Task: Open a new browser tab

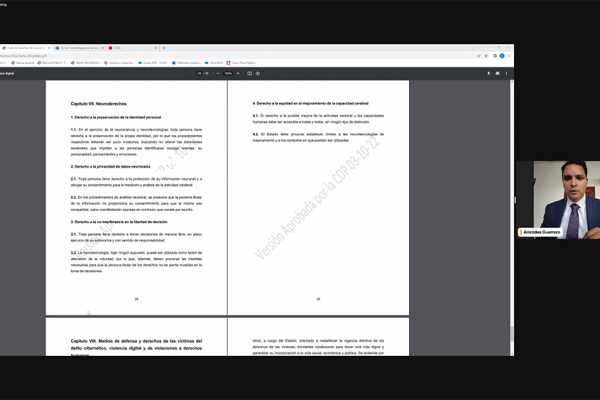Action: [164, 48]
